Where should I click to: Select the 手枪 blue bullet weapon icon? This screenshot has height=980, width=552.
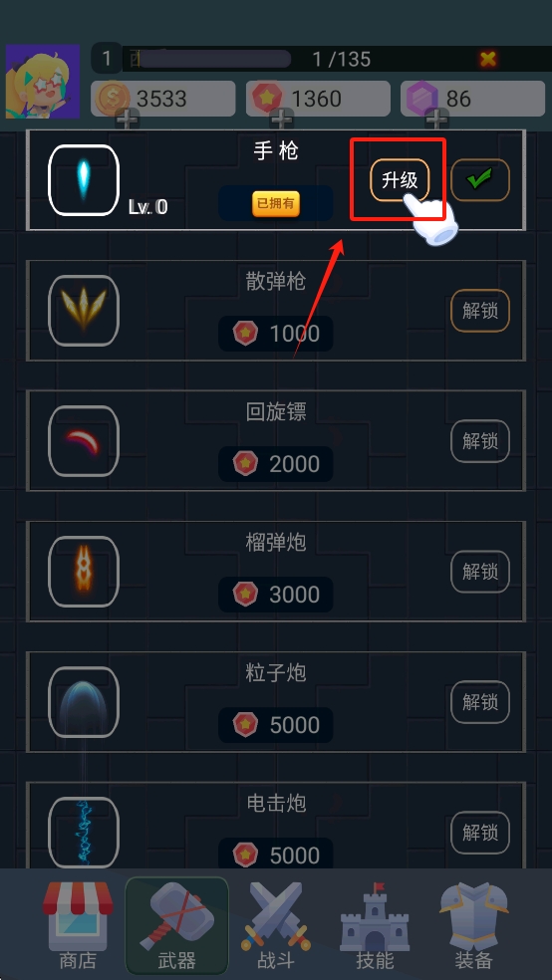84,180
